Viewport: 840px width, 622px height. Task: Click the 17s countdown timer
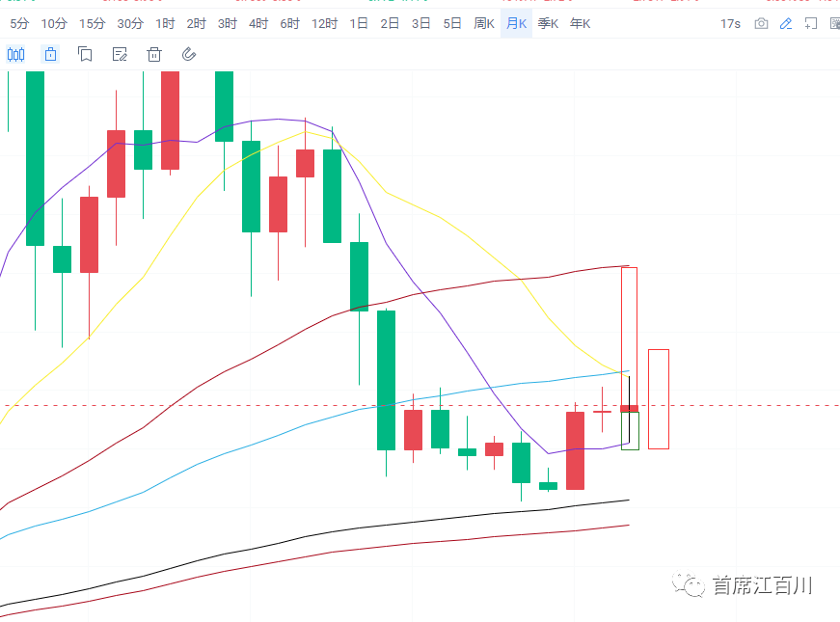coord(730,23)
